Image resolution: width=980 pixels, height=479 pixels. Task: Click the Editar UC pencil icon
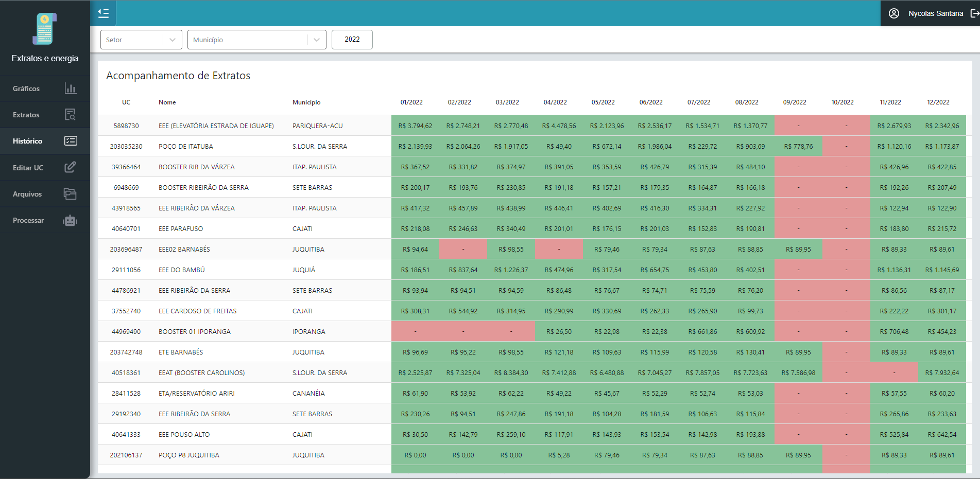click(x=71, y=167)
